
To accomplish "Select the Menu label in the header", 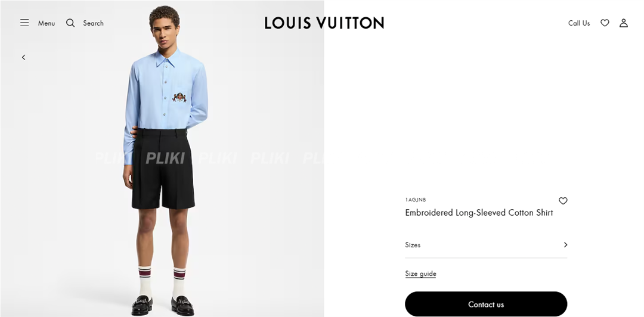I will tap(47, 23).
